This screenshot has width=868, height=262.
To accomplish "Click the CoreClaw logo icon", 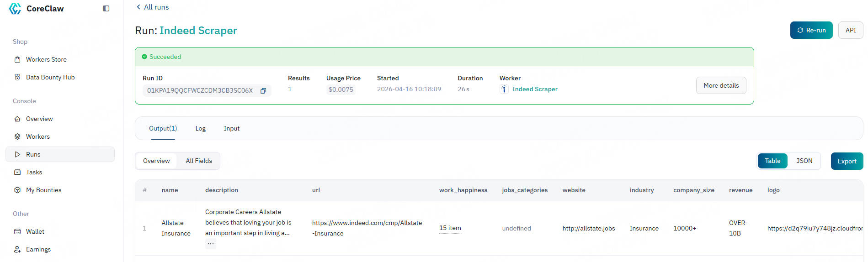I will (15, 9).
